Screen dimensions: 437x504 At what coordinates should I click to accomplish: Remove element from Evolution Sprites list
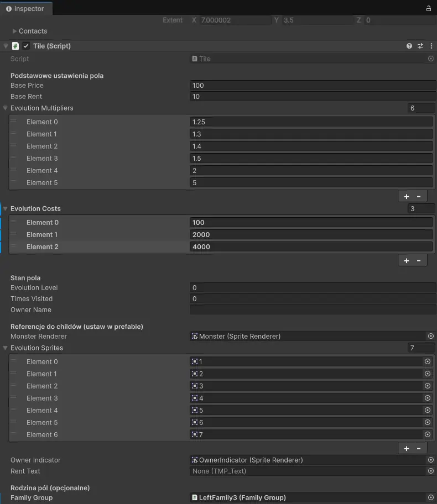(419, 448)
